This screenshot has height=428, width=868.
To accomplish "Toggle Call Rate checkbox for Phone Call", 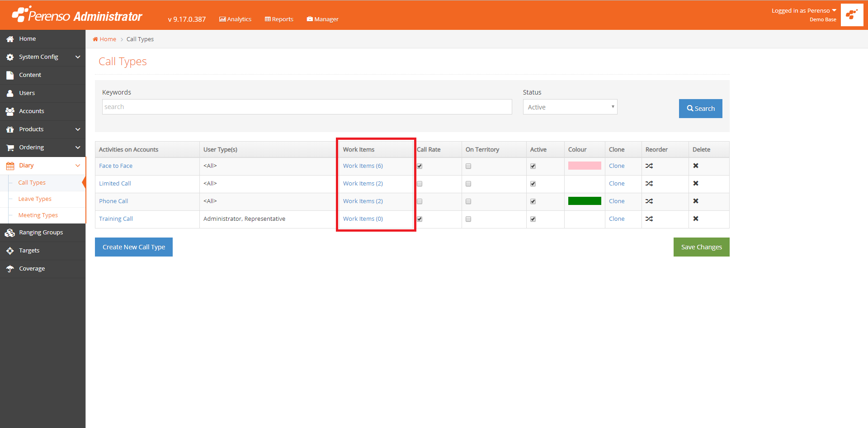I will (420, 202).
